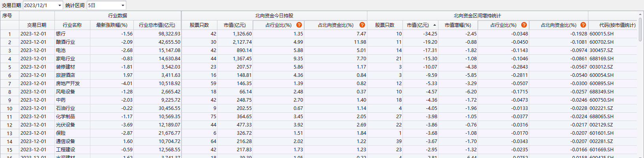The image size is (644, 158).
Task: Sort by 最新涨跌幅(%) column header
Action: click(112, 25)
